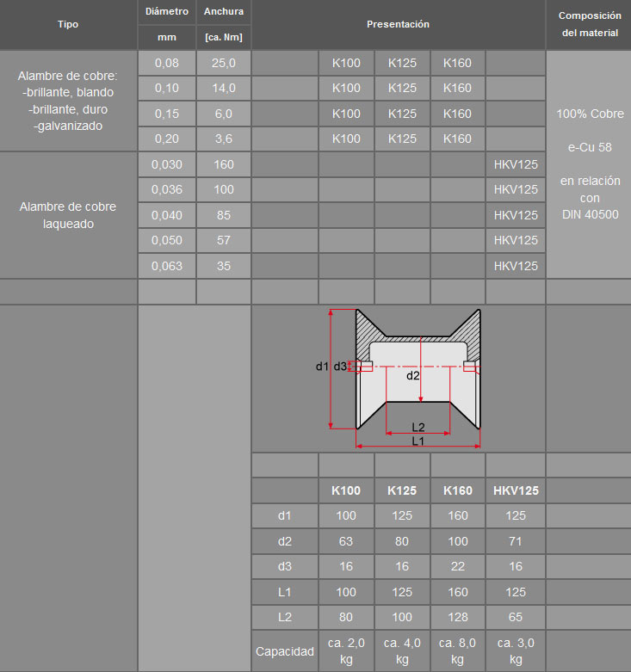Image resolution: width=631 pixels, height=672 pixels.
Task: Click d2 value 71 for HKV125
Action: [516, 541]
